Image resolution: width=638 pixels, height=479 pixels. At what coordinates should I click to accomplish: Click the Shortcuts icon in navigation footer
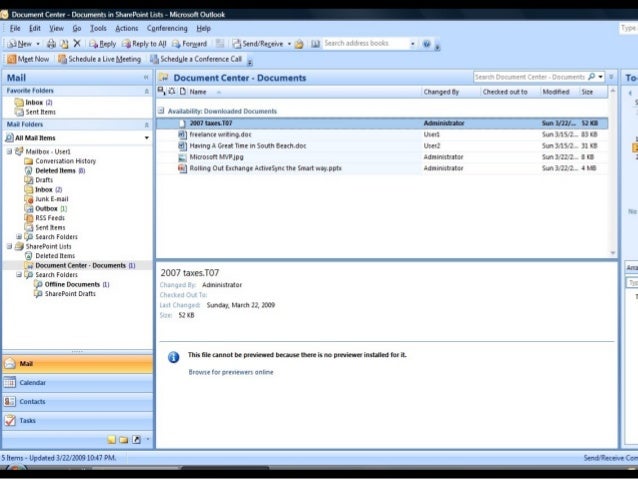(136, 440)
